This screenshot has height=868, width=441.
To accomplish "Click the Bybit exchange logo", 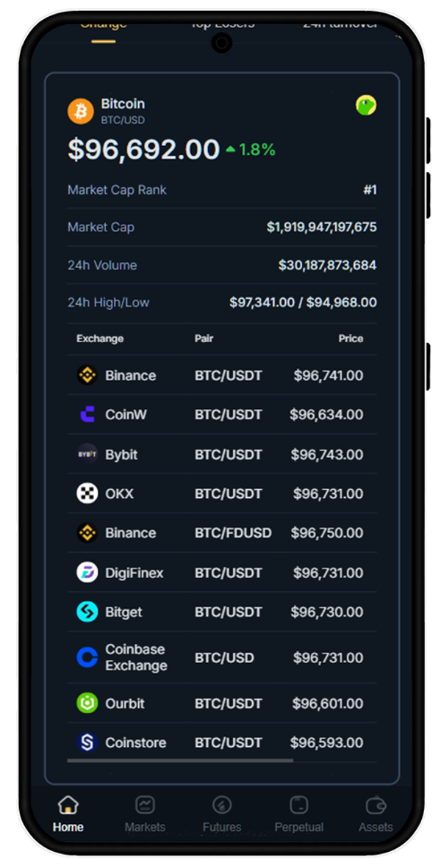I will (x=87, y=454).
